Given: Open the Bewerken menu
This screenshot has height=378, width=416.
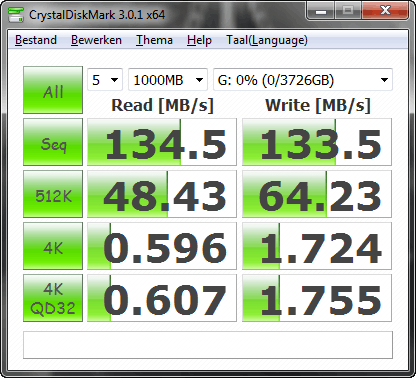Looking at the screenshot, I should click(x=96, y=40).
